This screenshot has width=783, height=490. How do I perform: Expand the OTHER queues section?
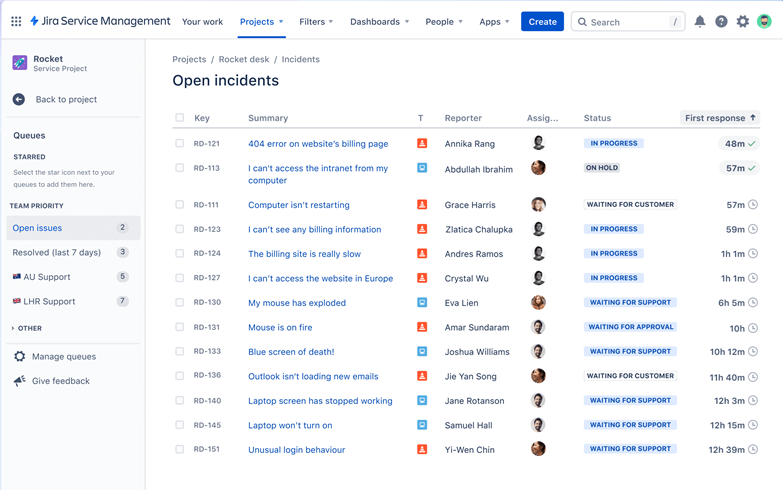pos(27,328)
